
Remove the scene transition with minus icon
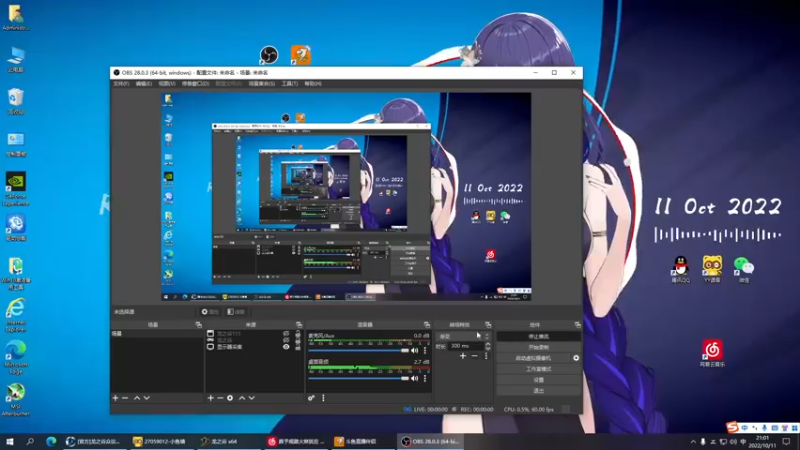coord(474,356)
